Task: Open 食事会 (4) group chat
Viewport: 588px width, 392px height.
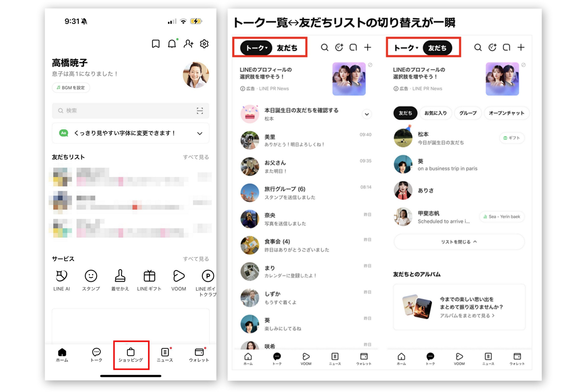Action: coord(306,245)
